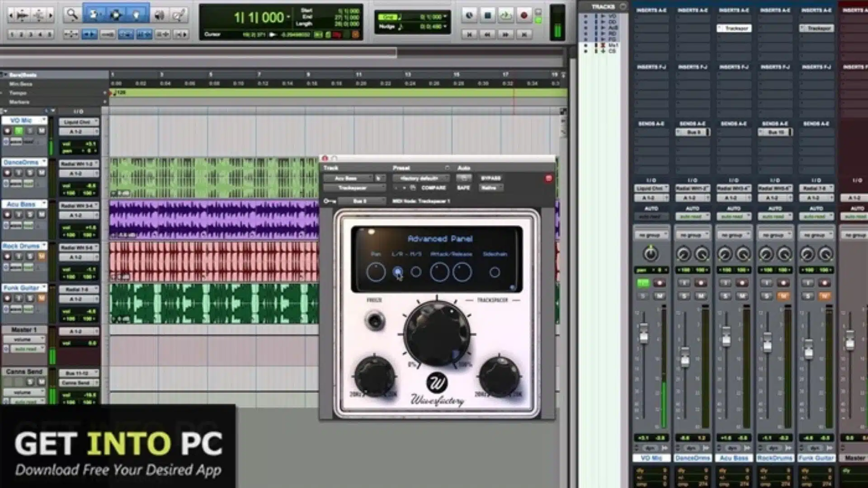Select the Zoomer magnifier tool
868x488 pixels.
coord(72,15)
